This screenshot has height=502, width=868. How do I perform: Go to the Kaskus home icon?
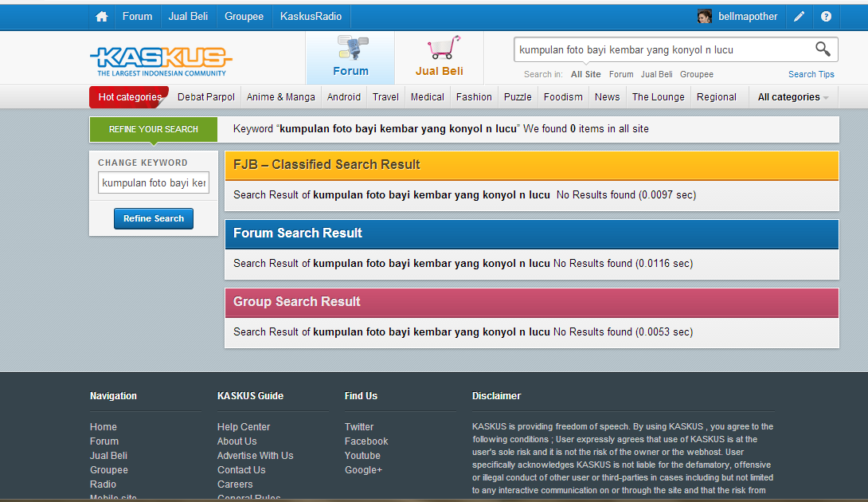point(101,17)
